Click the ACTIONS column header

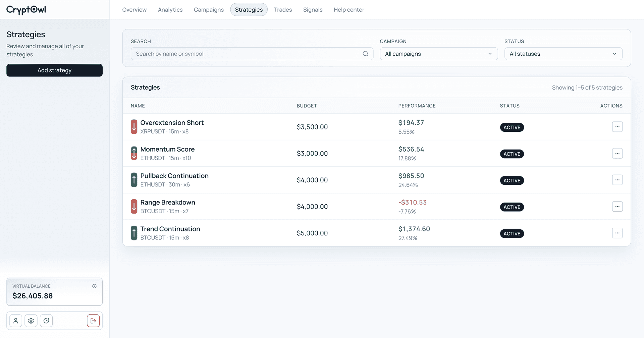[x=611, y=106]
